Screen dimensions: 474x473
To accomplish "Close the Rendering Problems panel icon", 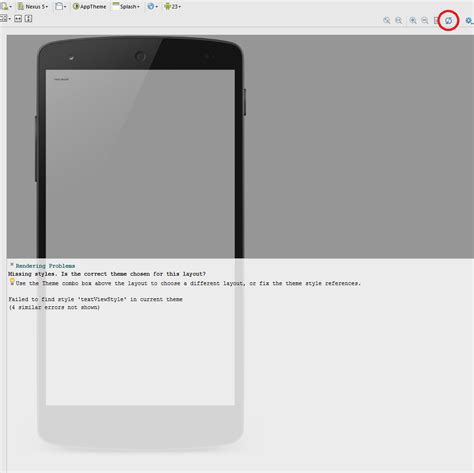I will tap(12, 265).
